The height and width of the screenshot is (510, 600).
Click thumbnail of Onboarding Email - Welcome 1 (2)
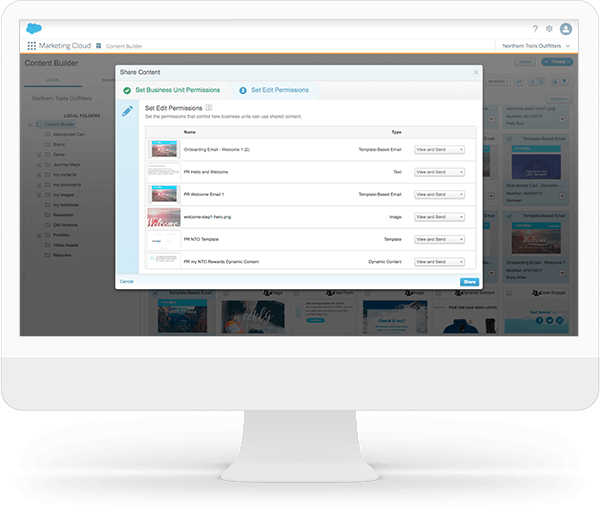coord(164,150)
